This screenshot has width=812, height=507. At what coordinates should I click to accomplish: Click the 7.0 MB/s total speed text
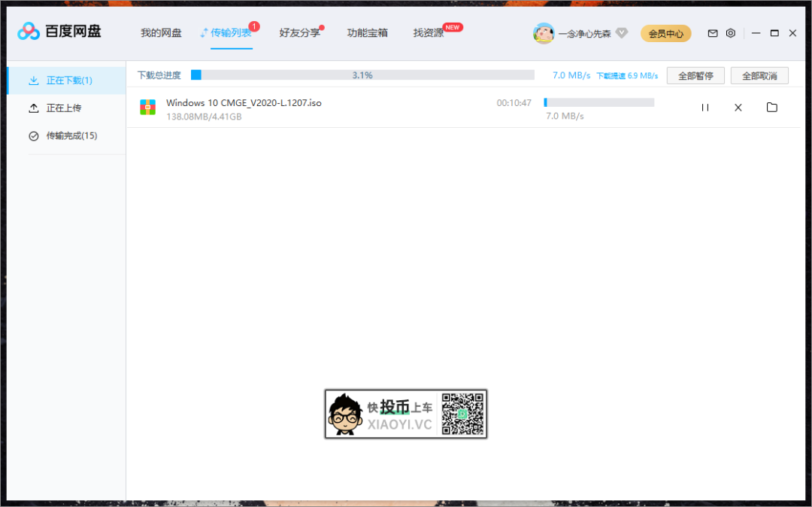point(571,75)
